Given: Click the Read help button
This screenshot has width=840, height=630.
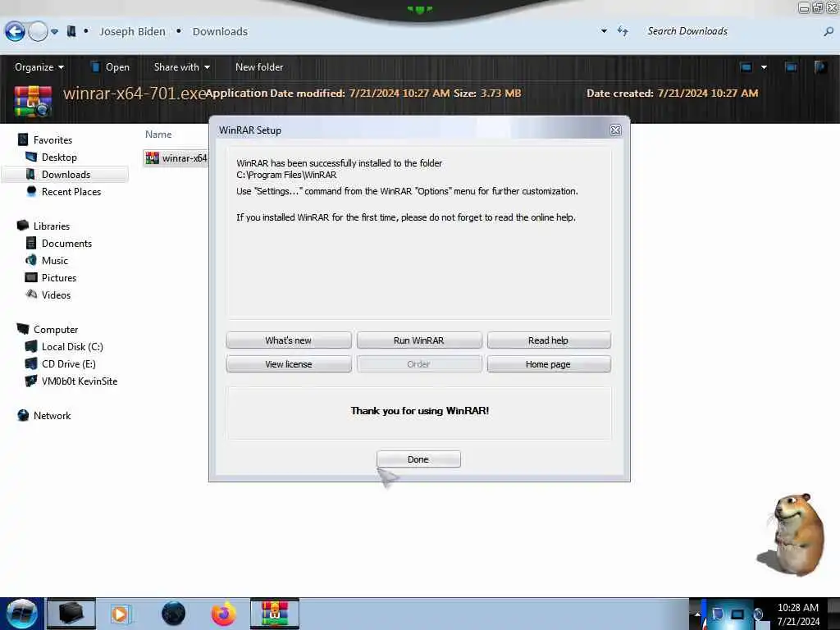Looking at the screenshot, I should click(549, 340).
